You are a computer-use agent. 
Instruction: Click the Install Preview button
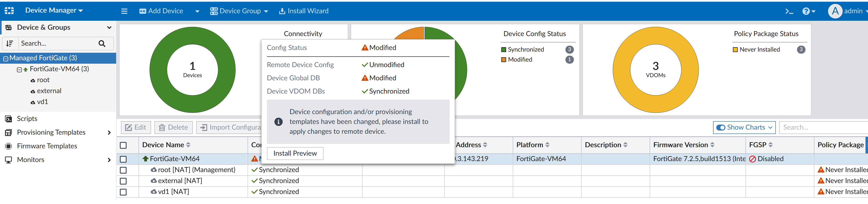click(x=295, y=153)
